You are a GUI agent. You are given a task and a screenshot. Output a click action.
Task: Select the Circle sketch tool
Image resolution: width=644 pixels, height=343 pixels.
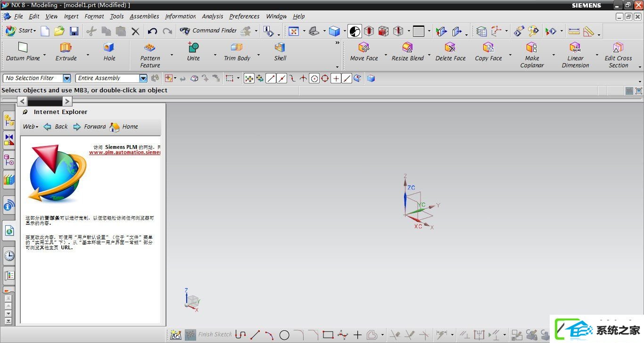(284, 335)
